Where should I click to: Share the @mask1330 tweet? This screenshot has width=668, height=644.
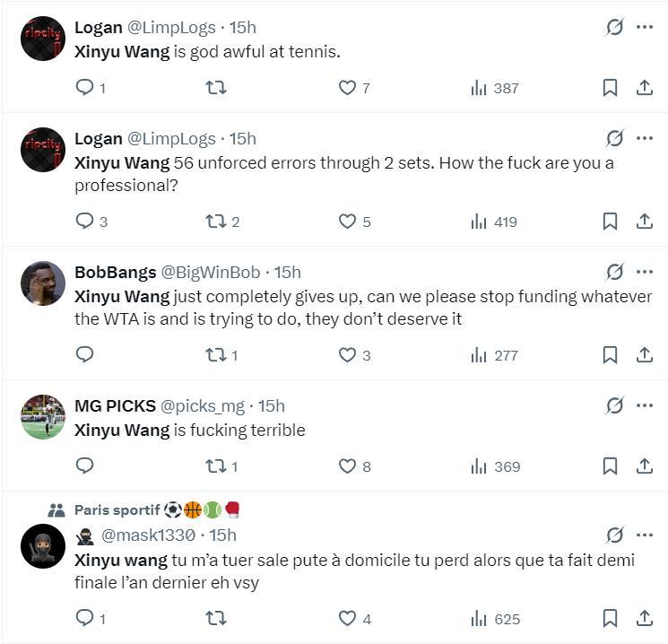click(644, 619)
